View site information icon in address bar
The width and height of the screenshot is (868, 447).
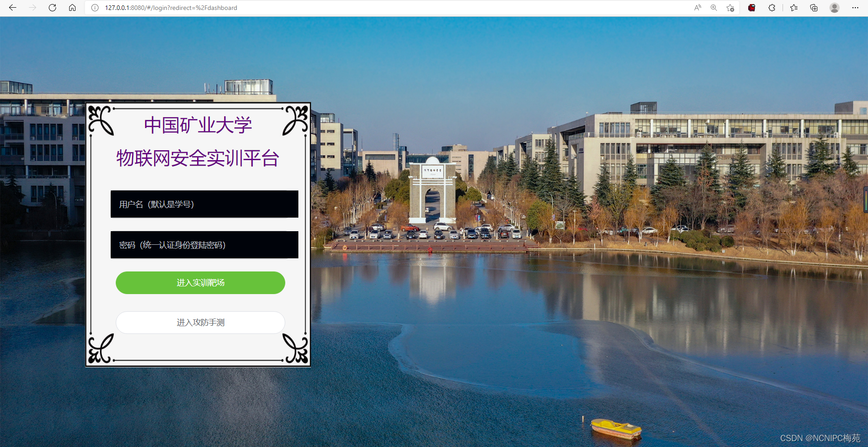95,8
